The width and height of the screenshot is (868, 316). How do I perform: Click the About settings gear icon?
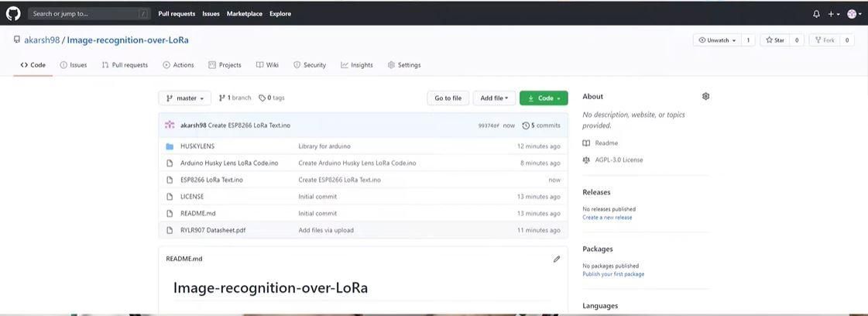[x=705, y=96]
